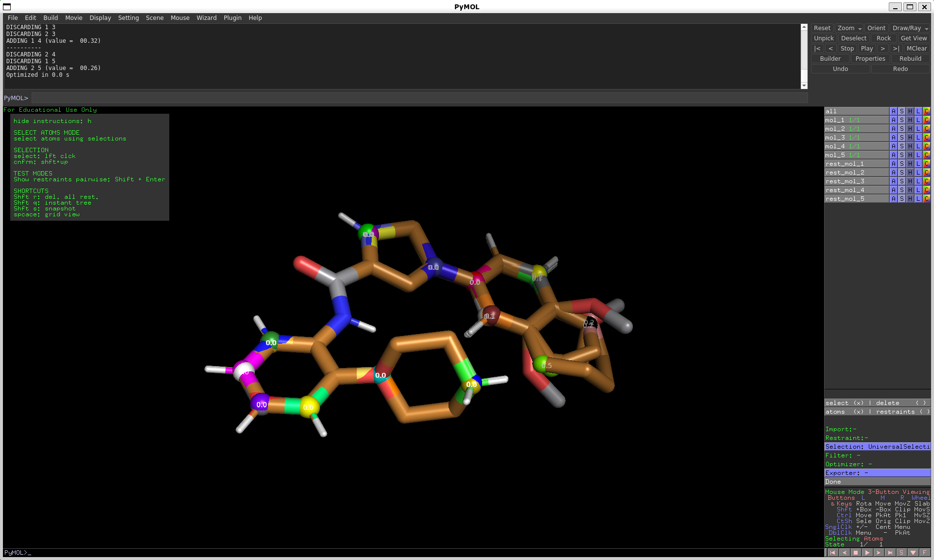Image resolution: width=934 pixels, height=560 pixels.
Task: Open Action menu for mol_1
Action: coord(893,120)
